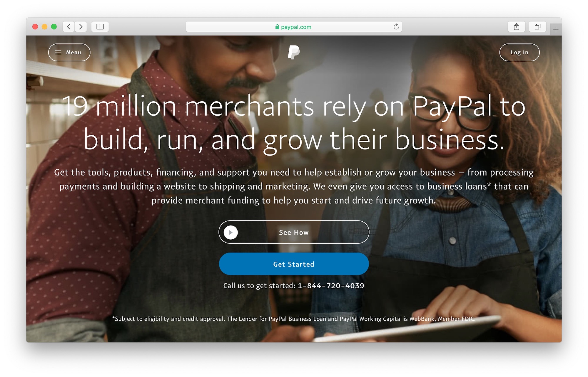Viewport: 588px width, 377px height.
Task: Expand the hamburger Menu toggle
Action: pyautogui.click(x=69, y=52)
